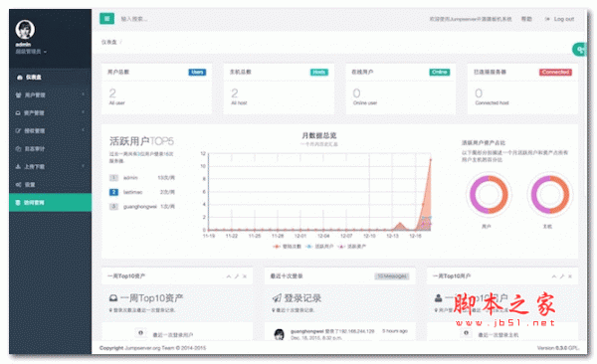Click the blue Users badge
The image size is (597, 364).
coord(197,72)
